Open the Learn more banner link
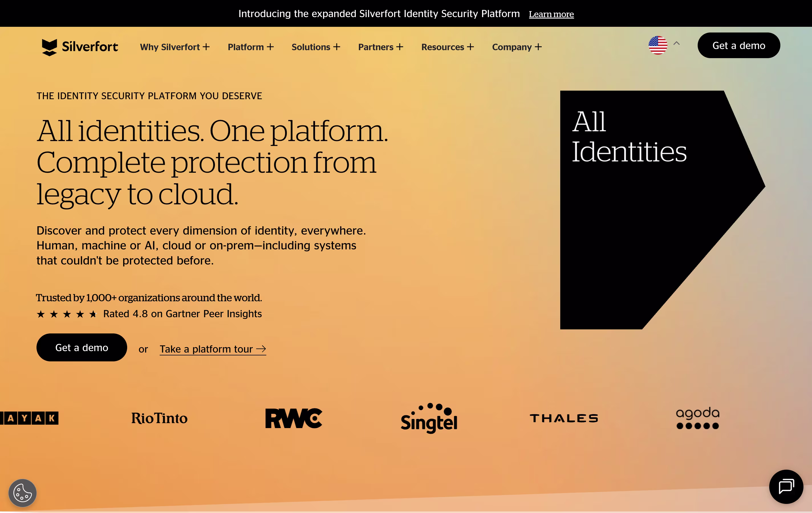This screenshot has height=513, width=812. point(551,14)
